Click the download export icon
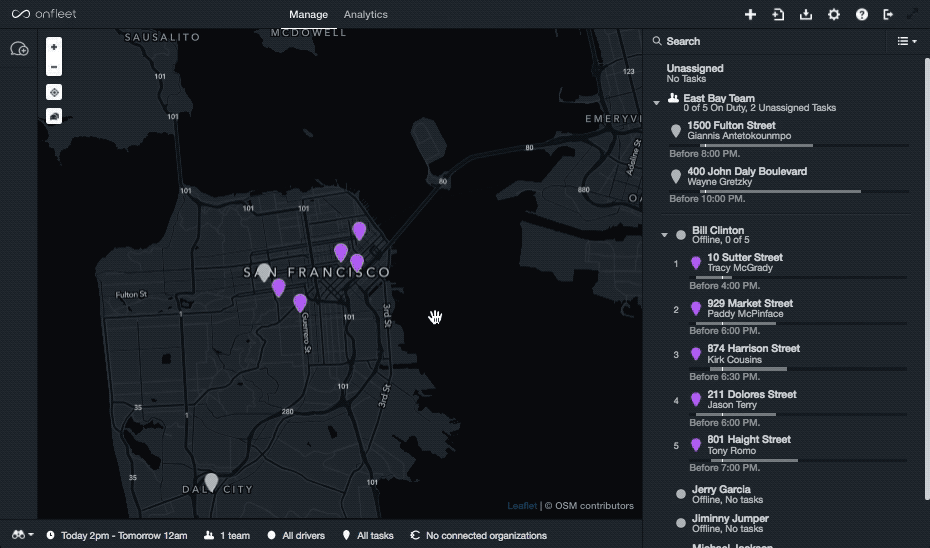Screen dimensions: 930x548 [805, 14]
